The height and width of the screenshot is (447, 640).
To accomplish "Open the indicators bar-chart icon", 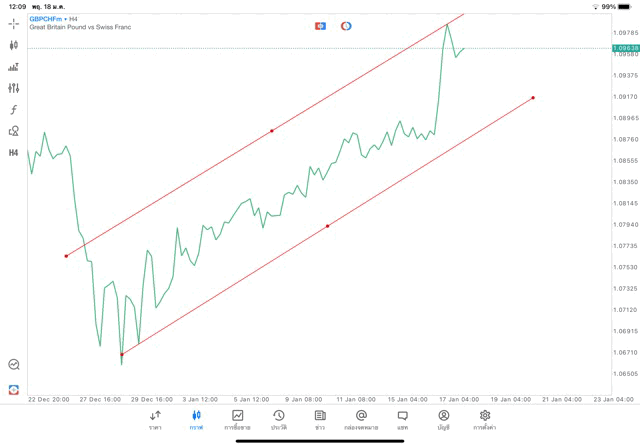I will point(14,67).
